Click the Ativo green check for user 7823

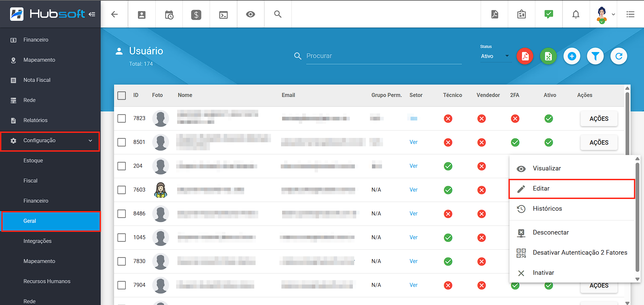[x=549, y=118]
